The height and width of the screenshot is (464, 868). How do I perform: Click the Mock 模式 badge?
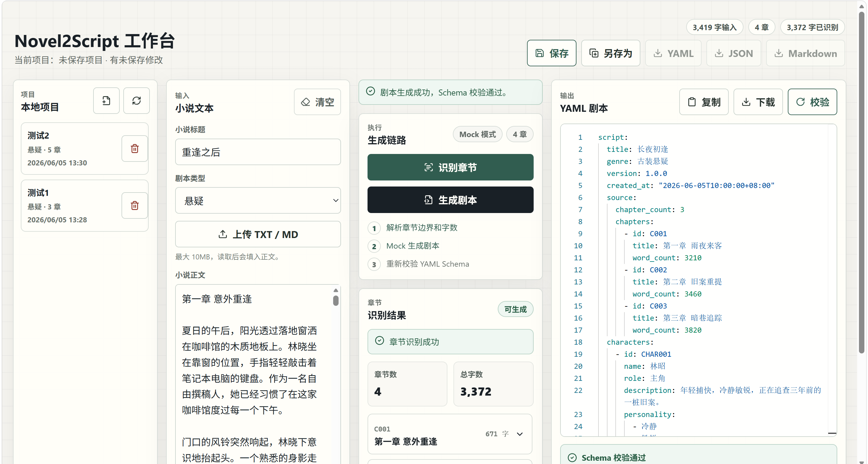pos(478,134)
